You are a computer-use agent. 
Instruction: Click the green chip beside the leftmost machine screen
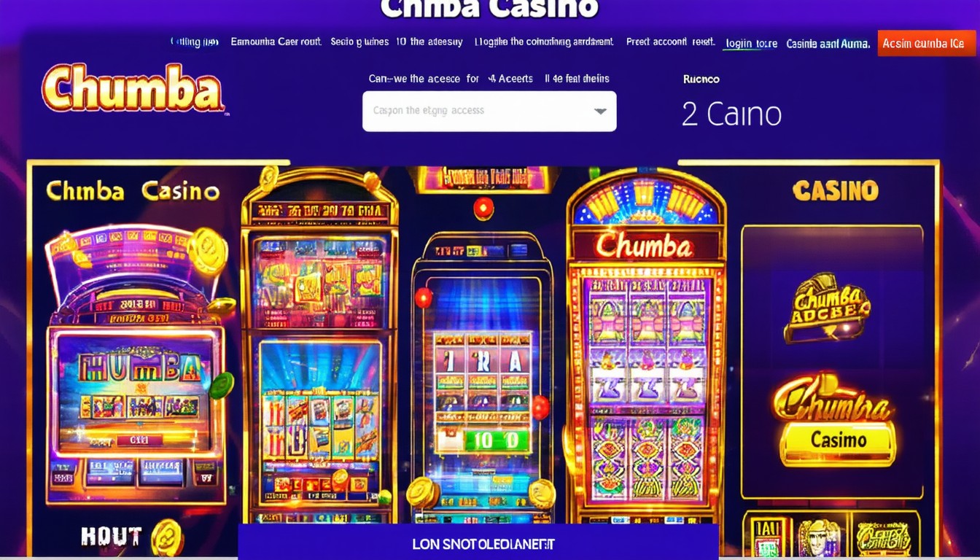221,385
